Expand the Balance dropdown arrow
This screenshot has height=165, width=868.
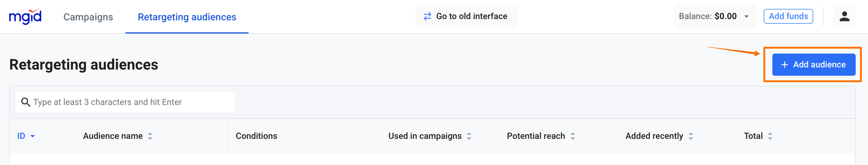[x=747, y=17]
